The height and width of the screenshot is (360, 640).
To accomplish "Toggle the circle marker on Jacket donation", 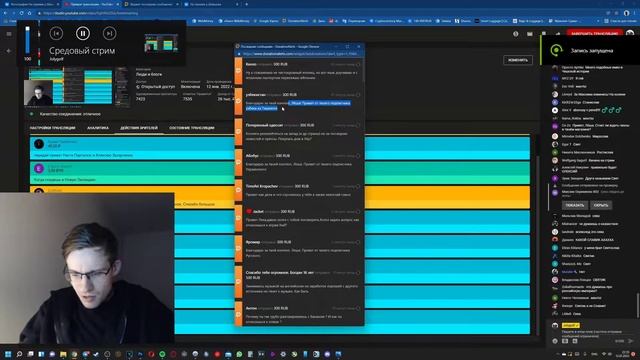I will click(x=358, y=212).
